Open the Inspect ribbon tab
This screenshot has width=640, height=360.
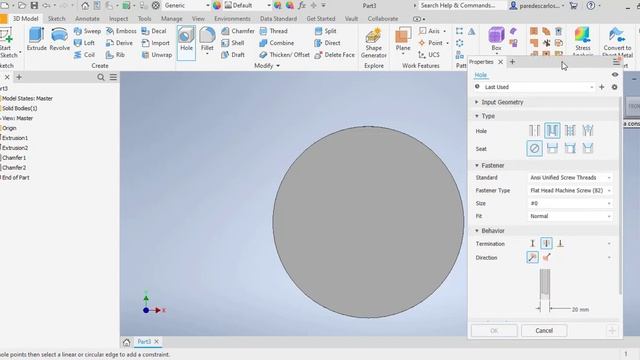coord(118,19)
